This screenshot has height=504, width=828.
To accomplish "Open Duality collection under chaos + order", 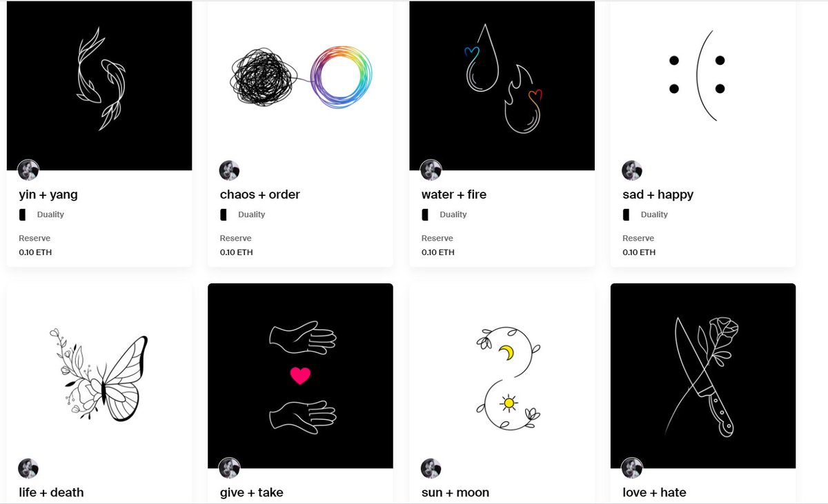I will (252, 214).
